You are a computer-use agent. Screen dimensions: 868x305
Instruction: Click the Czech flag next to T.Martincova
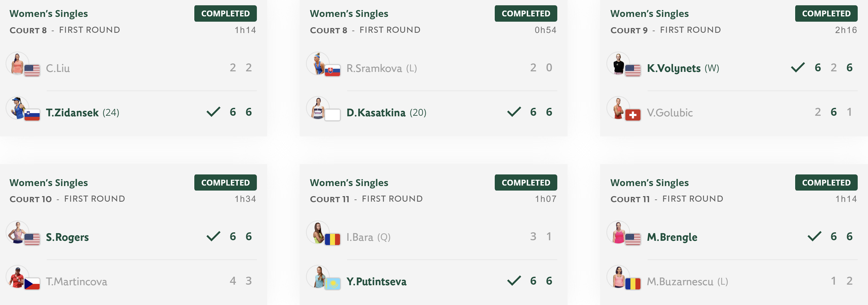click(32, 284)
